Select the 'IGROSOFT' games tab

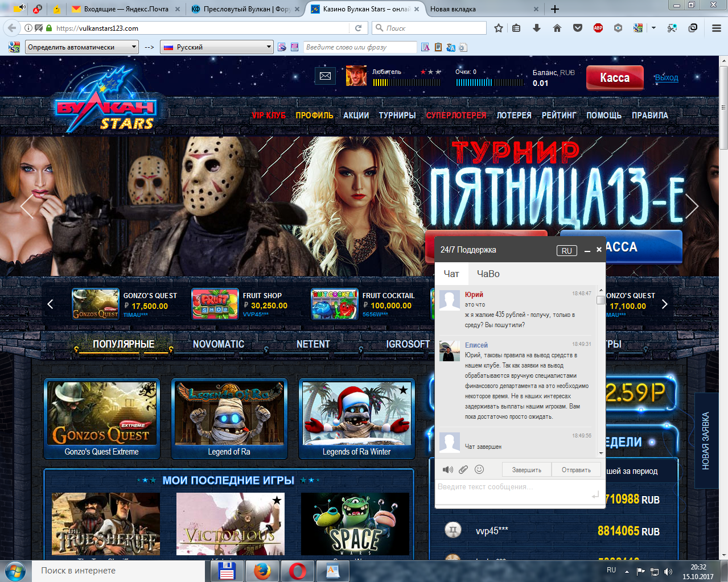click(408, 344)
